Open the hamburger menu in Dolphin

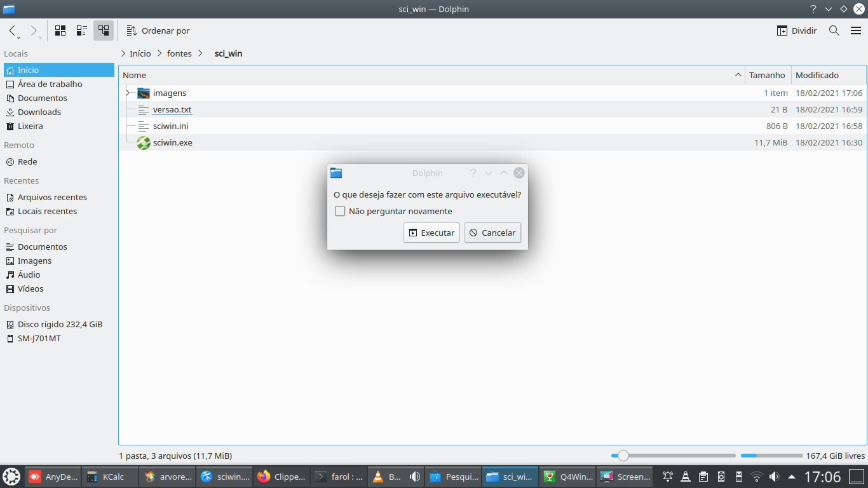[856, 30]
